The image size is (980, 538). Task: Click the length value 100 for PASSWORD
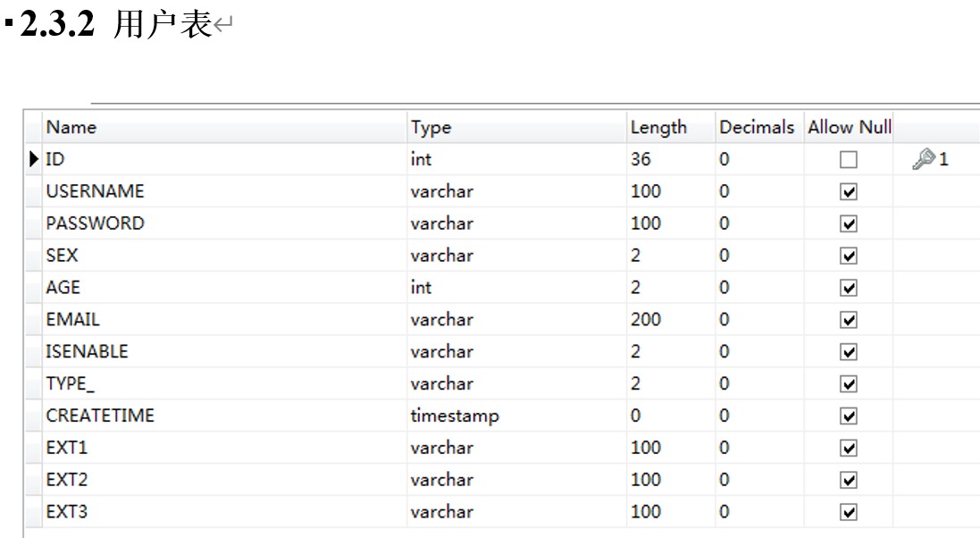[671, 223]
